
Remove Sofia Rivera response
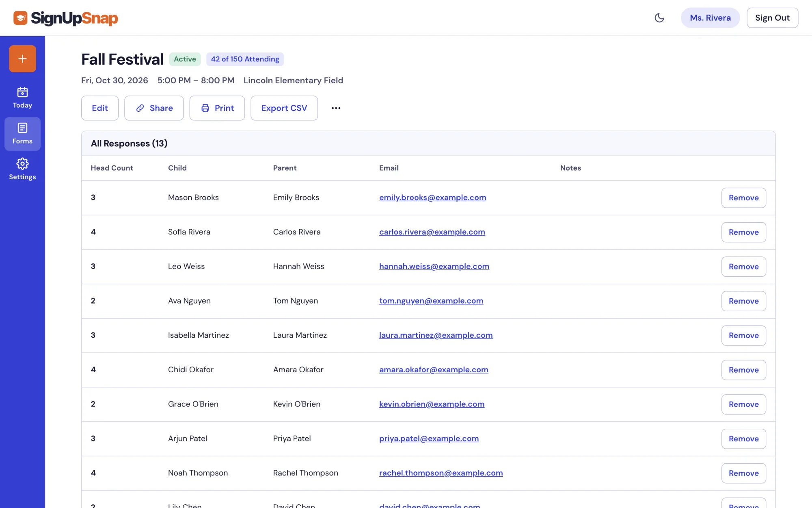(x=743, y=232)
